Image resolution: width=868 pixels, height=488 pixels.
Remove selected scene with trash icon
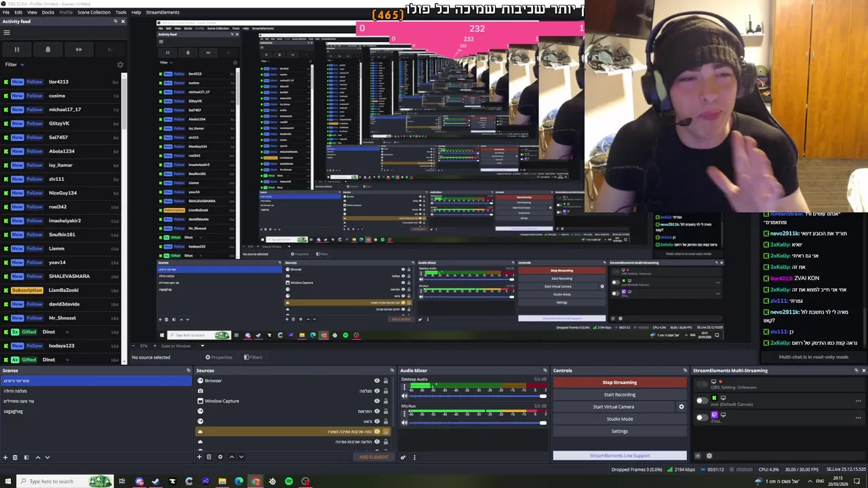[x=15, y=457]
